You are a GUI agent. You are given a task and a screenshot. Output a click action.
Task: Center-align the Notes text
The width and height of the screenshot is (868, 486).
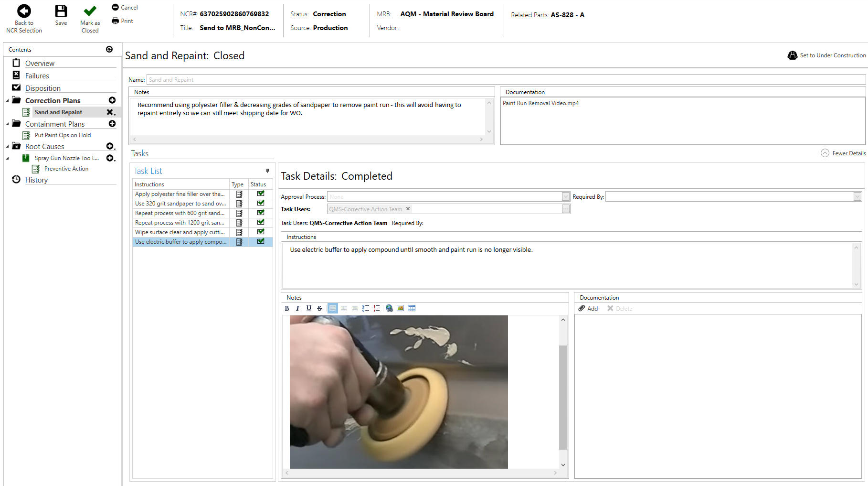click(344, 308)
